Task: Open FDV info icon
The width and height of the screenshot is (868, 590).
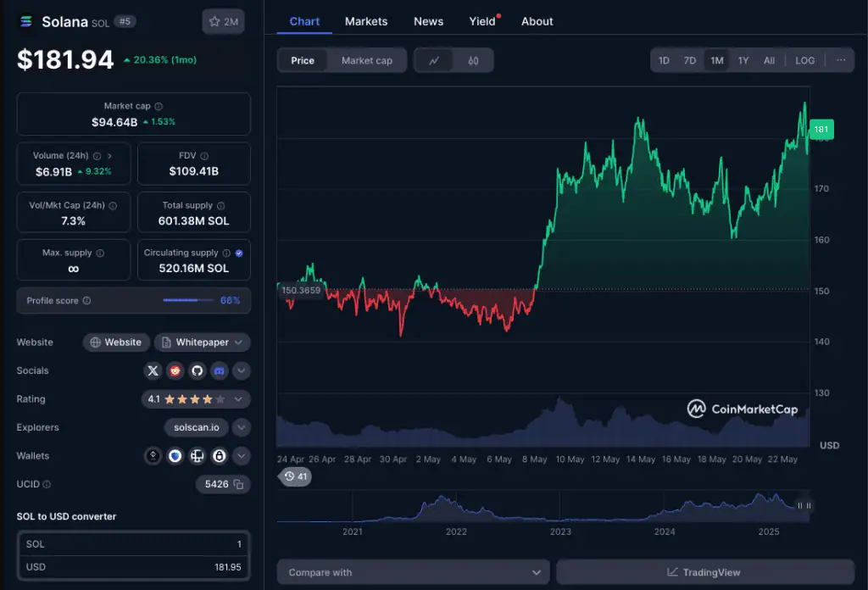Action: (204, 156)
